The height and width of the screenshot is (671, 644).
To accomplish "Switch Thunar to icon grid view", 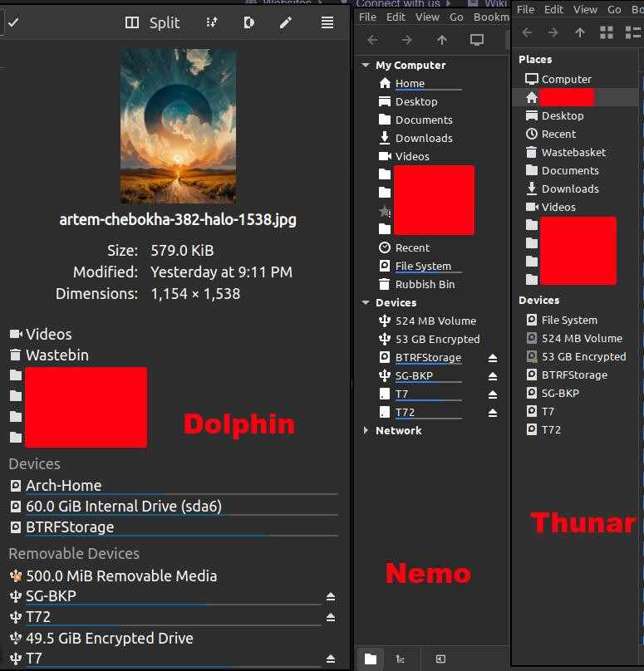I will (607, 32).
